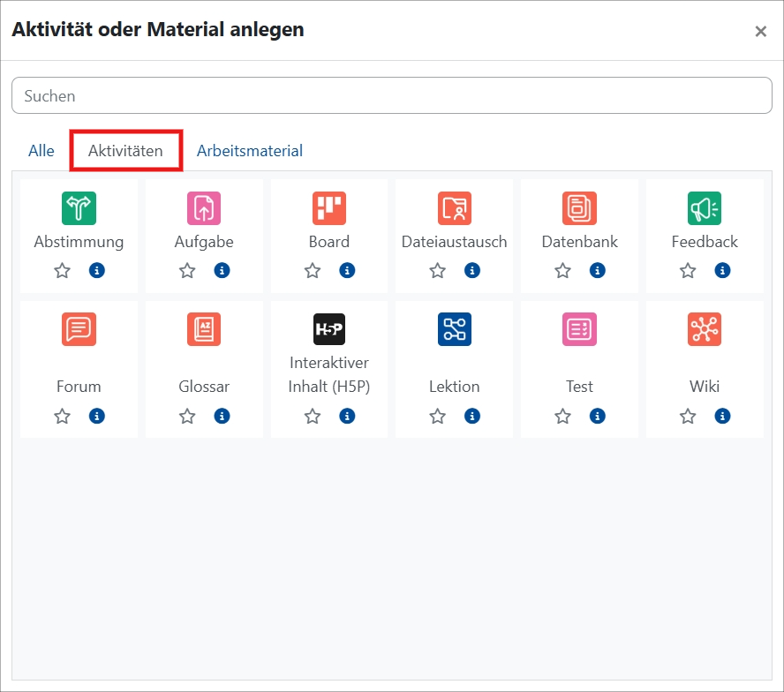Show info details for Aufgabe
Image resolution: width=784 pixels, height=692 pixels.
tap(222, 270)
